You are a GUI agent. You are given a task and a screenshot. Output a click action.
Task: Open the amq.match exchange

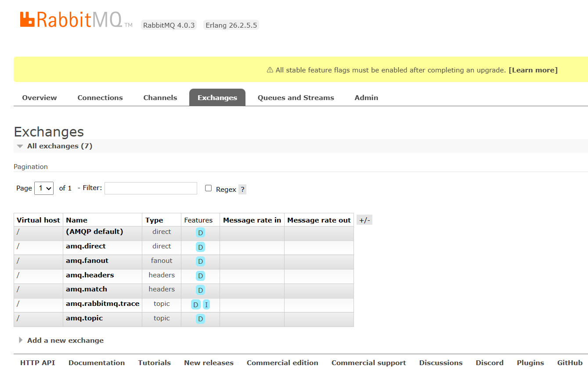(87, 289)
